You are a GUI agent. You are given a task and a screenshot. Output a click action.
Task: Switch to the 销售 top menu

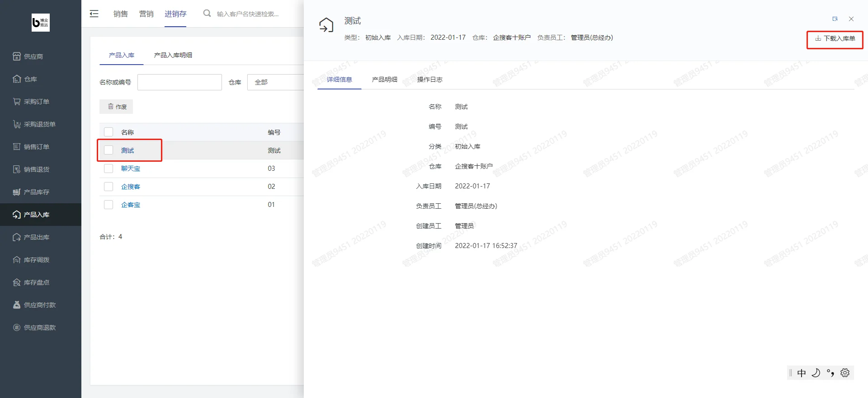(x=121, y=14)
